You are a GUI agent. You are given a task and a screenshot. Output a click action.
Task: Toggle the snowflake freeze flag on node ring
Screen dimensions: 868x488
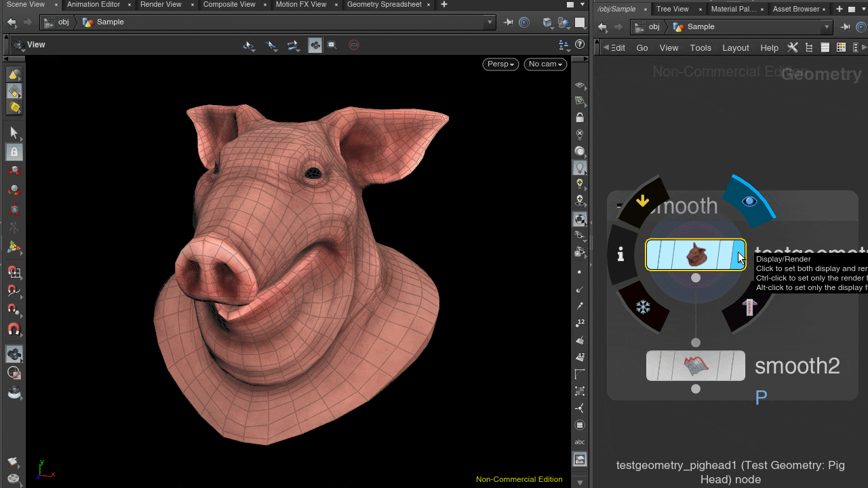click(x=643, y=308)
